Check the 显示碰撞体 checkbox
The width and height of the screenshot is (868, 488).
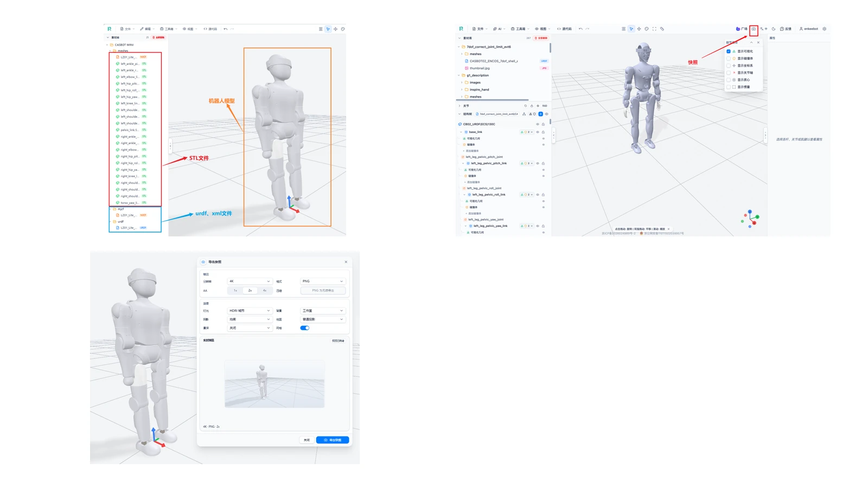click(729, 59)
